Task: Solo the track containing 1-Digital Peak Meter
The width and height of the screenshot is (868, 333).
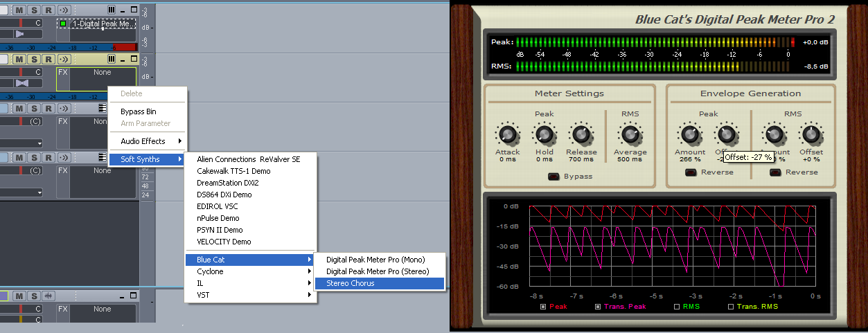Action: pos(34,10)
